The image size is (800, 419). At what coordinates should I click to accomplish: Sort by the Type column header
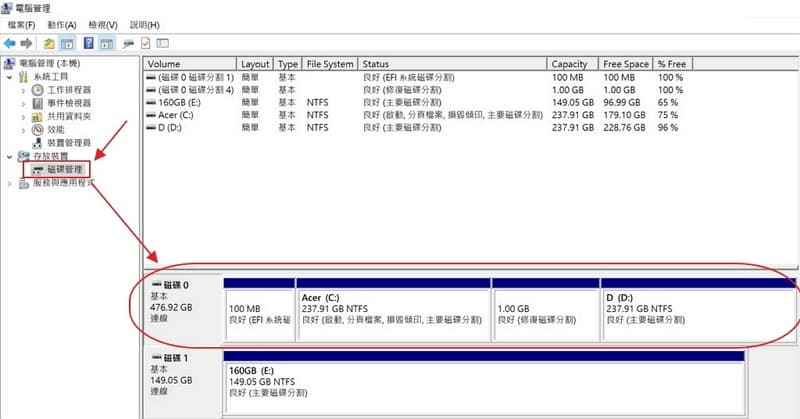click(x=288, y=64)
